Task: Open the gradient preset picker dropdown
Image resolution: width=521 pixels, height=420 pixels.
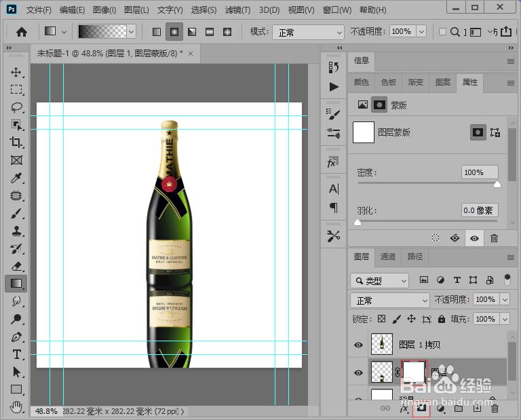Action: click(x=132, y=32)
